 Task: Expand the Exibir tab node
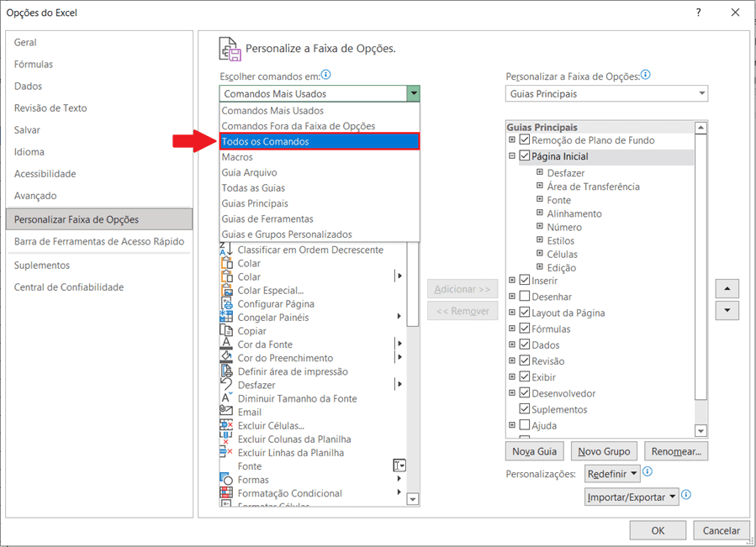[512, 377]
